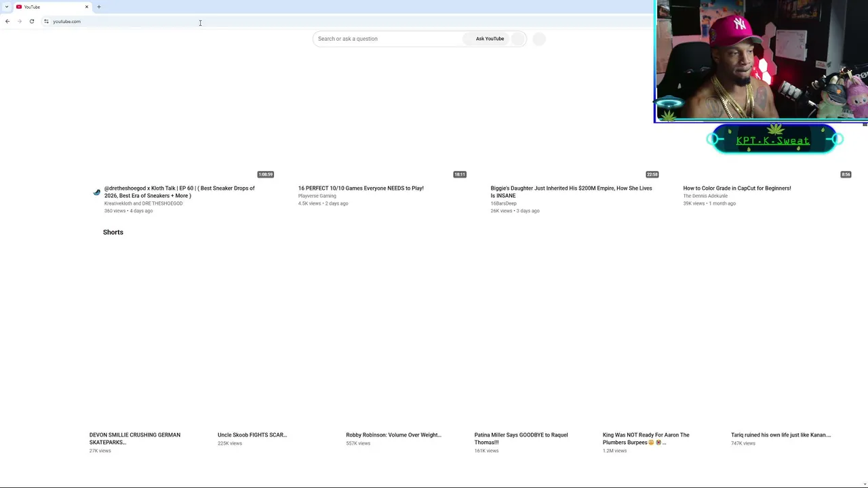Image resolution: width=868 pixels, height=488 pixels.
Task: Open Patina Miller Says GOODBYE short
Action: click(521, 439)
